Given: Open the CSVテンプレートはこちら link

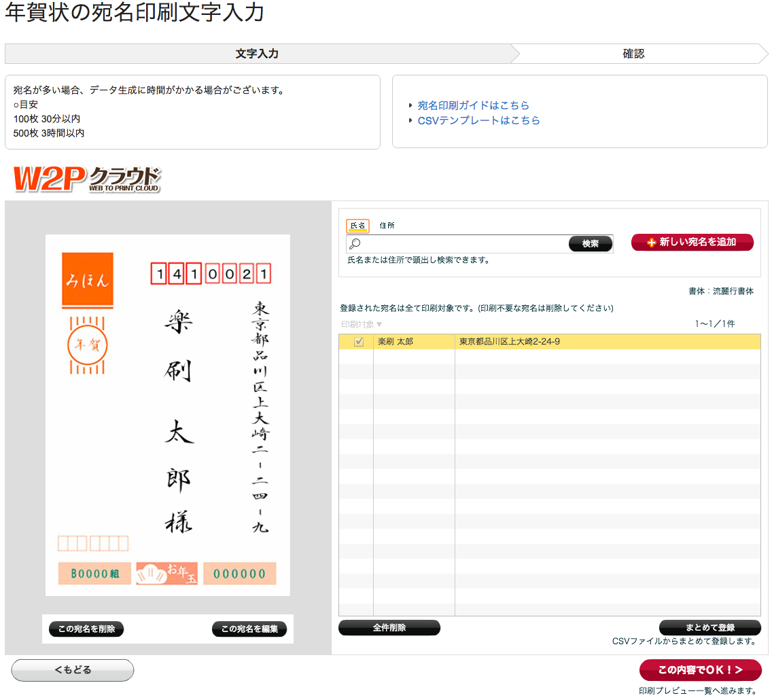Looking at the screenshot, I should [x=478, y=120].
